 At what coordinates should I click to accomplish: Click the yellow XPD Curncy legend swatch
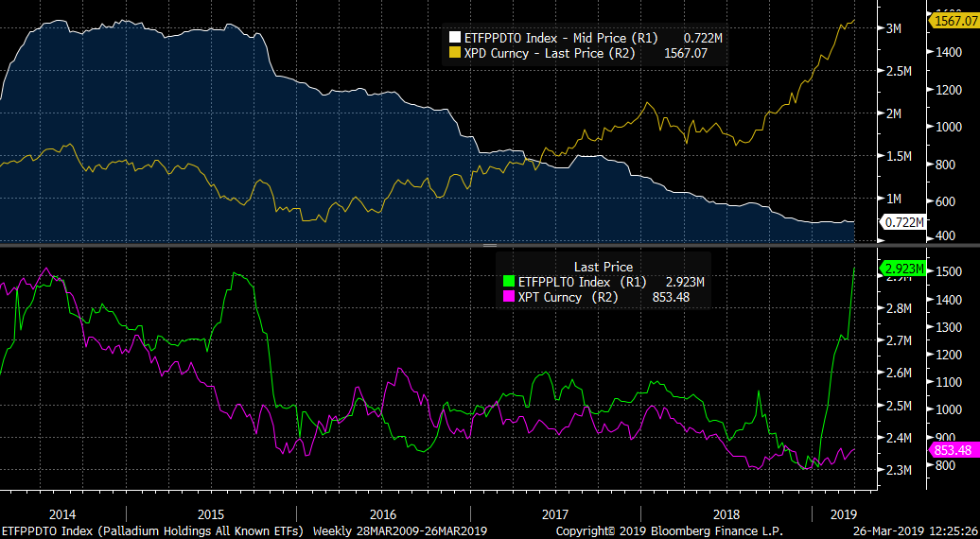pos(453,53)
